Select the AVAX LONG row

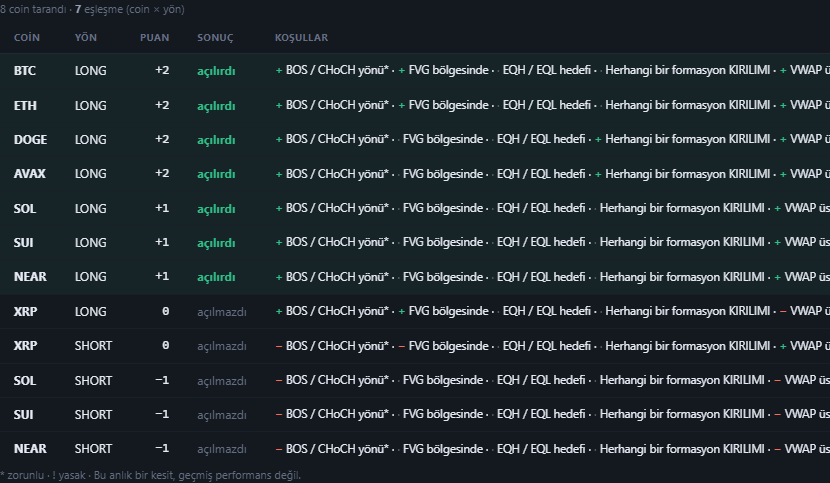tap(415, 174)
